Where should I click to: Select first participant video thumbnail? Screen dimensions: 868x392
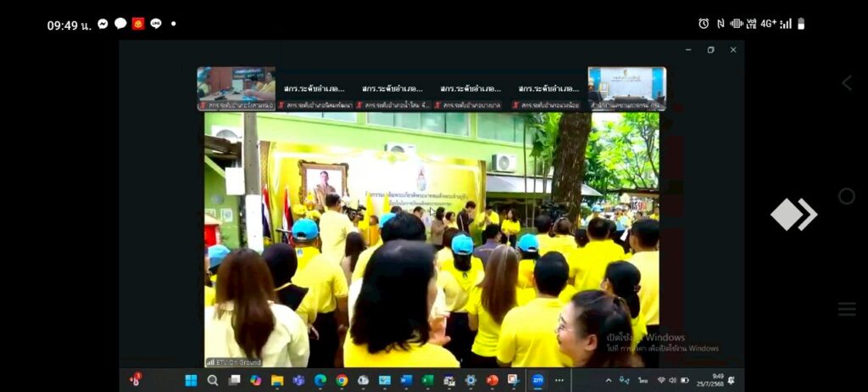point(236,88)
